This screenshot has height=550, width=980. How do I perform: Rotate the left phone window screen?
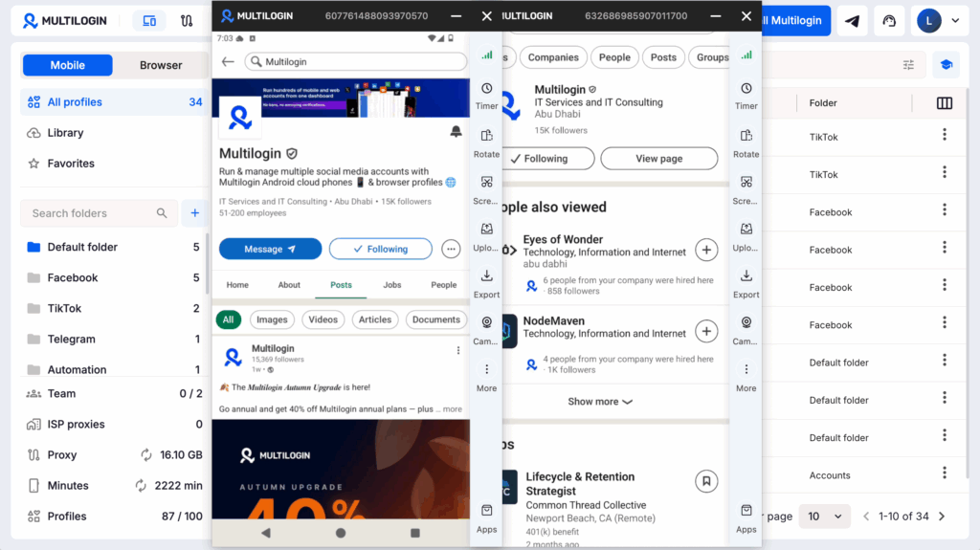coord(486,143)
